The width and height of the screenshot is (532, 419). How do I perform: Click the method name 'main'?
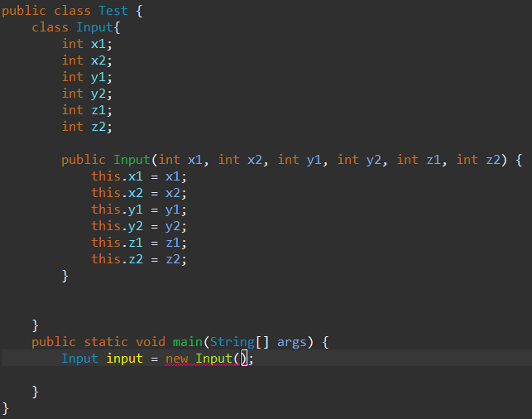point(188,342)
